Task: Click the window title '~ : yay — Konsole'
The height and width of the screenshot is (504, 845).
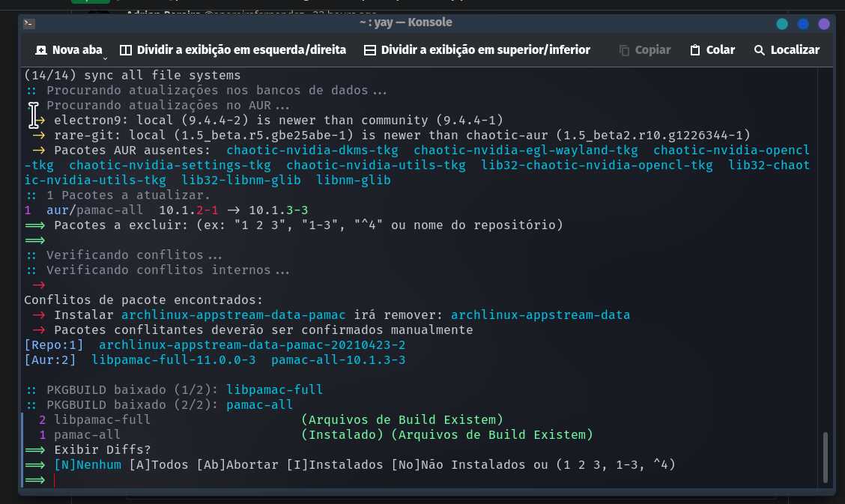Action: [x=406, y=22]
